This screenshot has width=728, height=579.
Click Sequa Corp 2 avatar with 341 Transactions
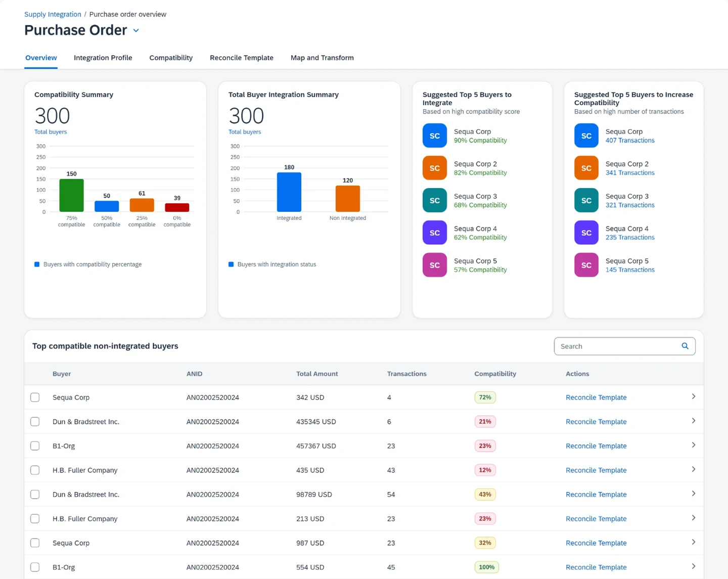click(586, 168)
